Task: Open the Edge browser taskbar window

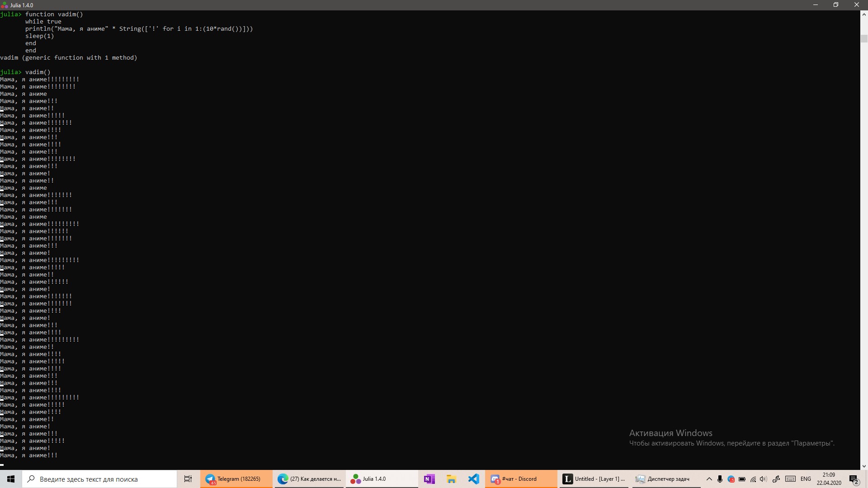Action: (309, 479)
